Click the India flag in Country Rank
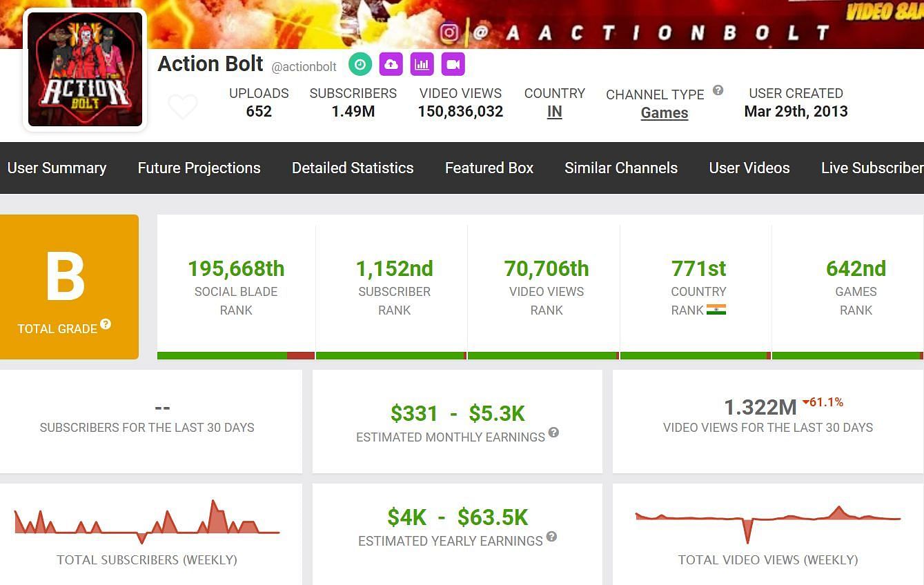The height and width of the screenshot is (585, 924). tap(716, 310)
